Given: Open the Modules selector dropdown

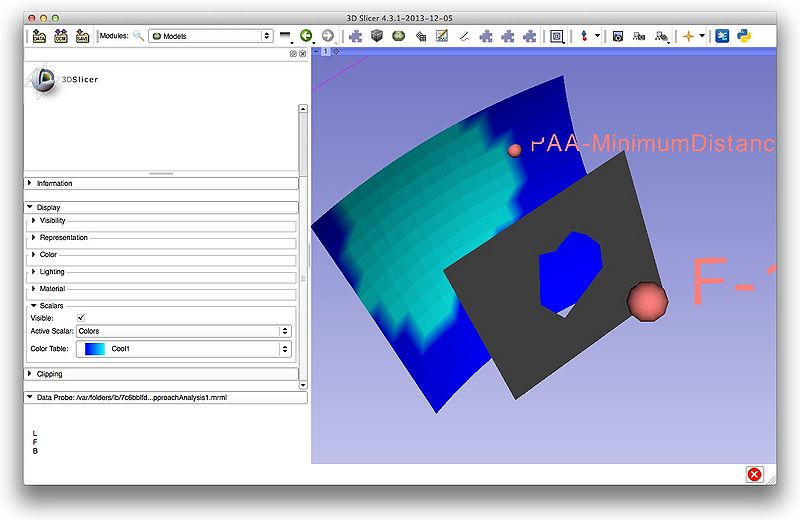Looking at the screenshot, I should (210, 36).
